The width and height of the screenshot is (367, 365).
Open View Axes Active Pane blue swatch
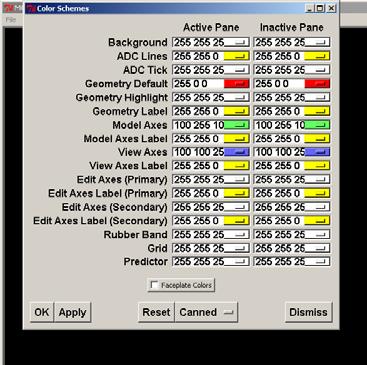click(236, 152)
